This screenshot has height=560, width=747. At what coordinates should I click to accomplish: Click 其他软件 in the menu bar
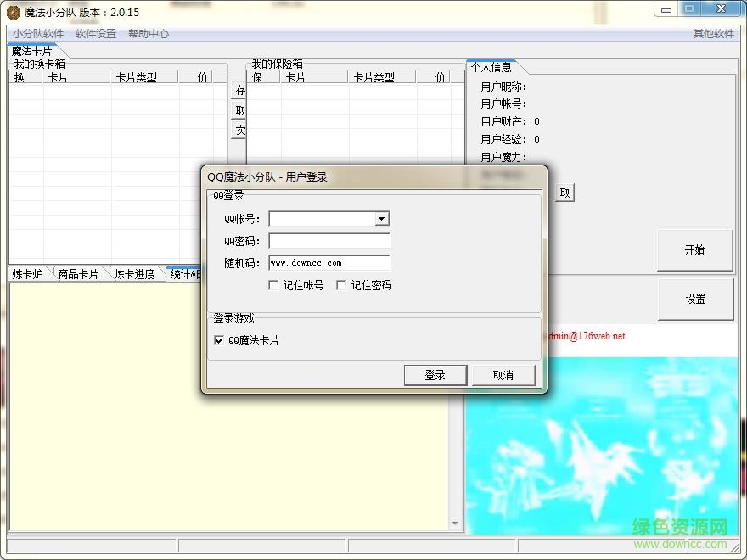[x=713, y=34]
